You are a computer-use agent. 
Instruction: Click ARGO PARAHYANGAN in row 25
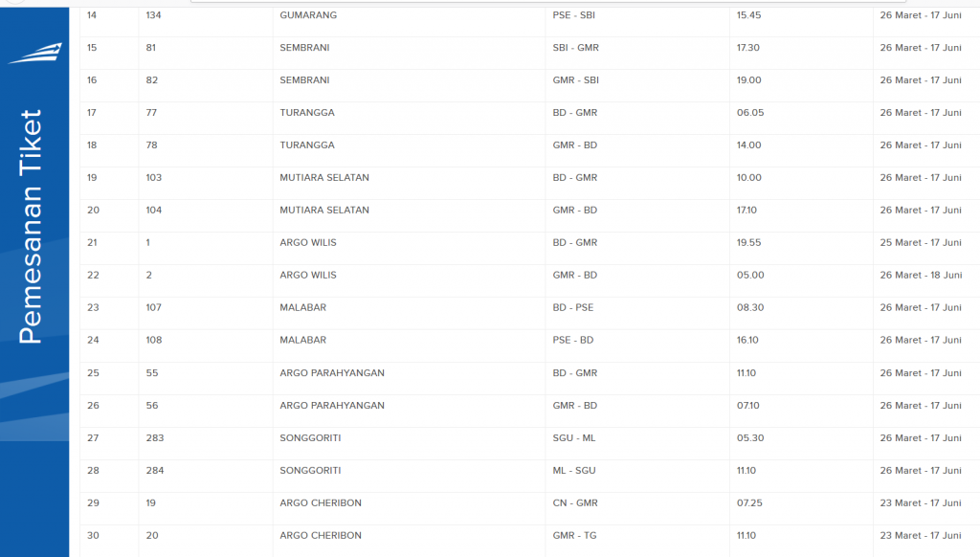(332, 373)
